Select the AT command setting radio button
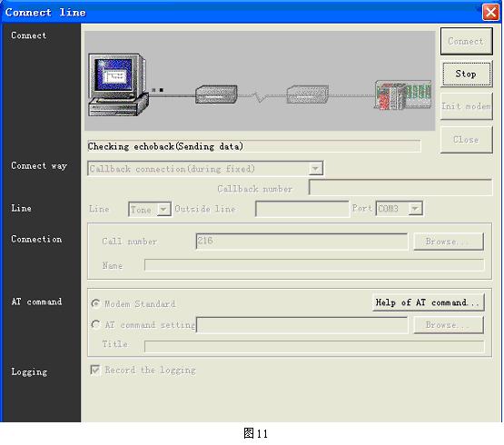Image resolution: width=504 pixels, height=445 pixels. point(95,324)
